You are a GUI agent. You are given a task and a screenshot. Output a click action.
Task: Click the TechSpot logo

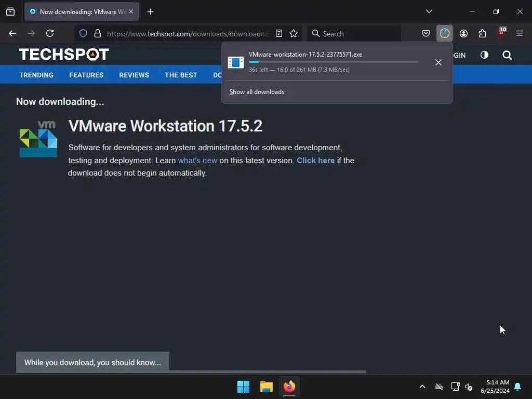(x=64, y=54)
